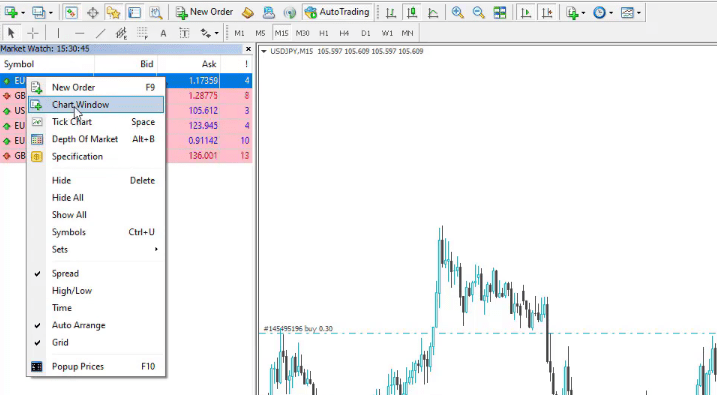Open Popup Prices menu entry
Viewport: 717px width, 395px height.
point(96,367)
